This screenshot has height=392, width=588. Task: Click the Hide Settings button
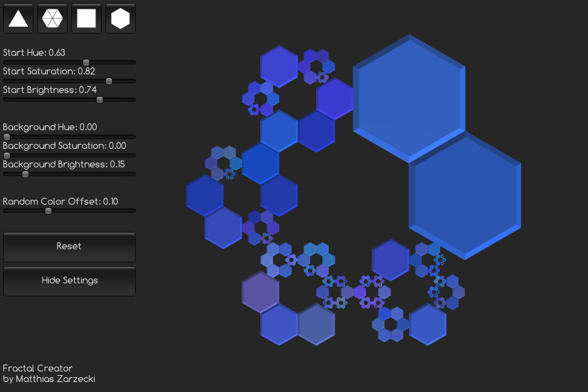[x=69, y=281]
